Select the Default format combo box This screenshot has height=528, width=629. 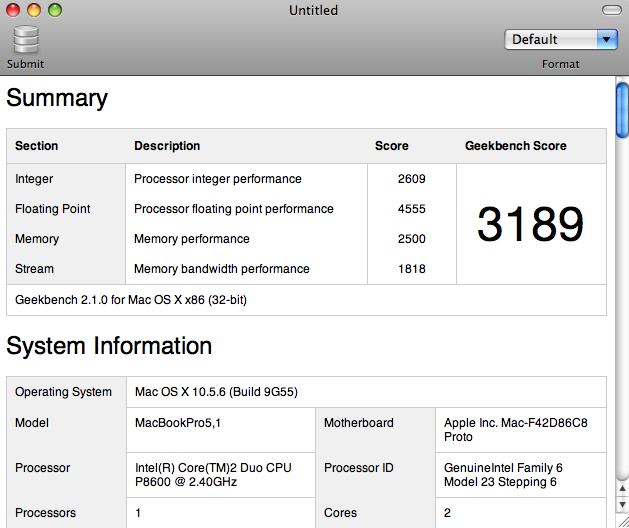coord(560,39)
